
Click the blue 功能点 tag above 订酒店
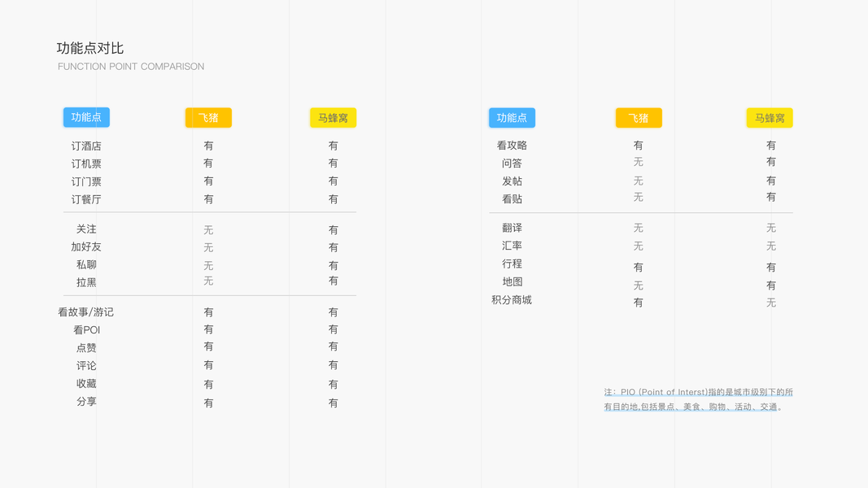[86, 117]
